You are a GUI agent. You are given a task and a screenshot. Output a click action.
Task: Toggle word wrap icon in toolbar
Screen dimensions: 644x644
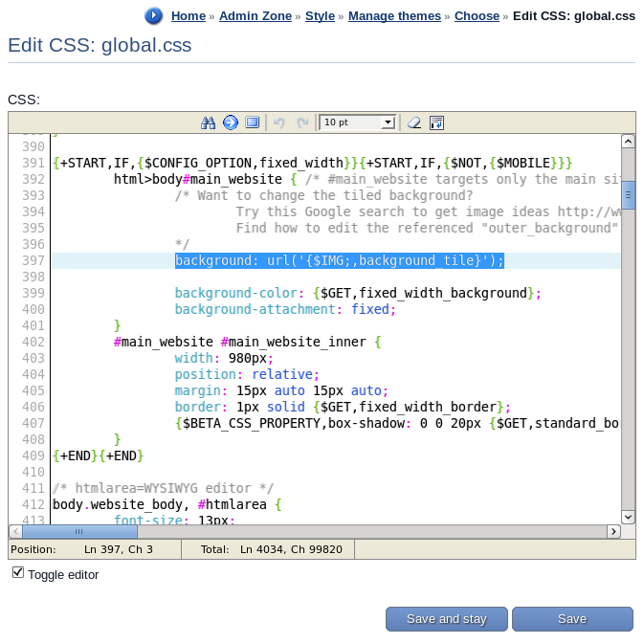point(436,122)
